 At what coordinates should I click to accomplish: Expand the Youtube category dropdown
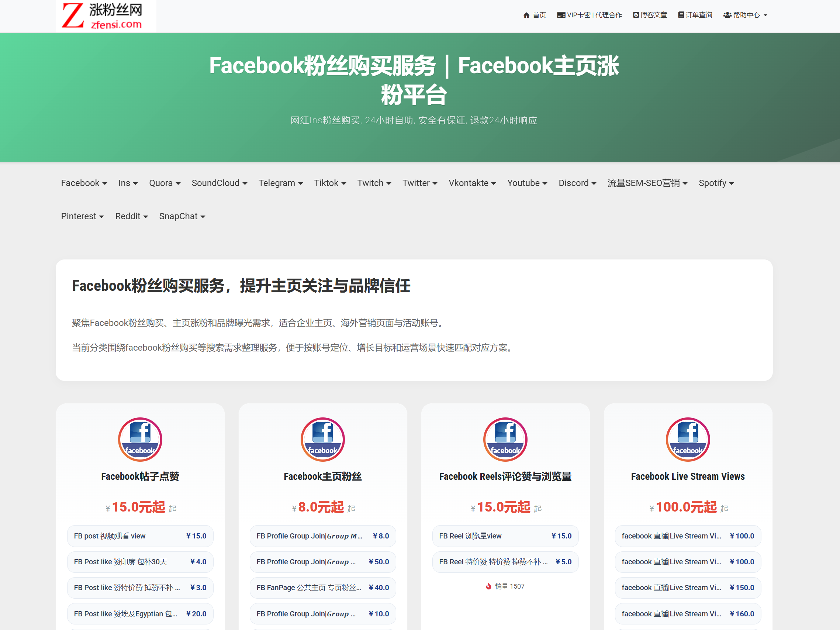click(527, 183)
